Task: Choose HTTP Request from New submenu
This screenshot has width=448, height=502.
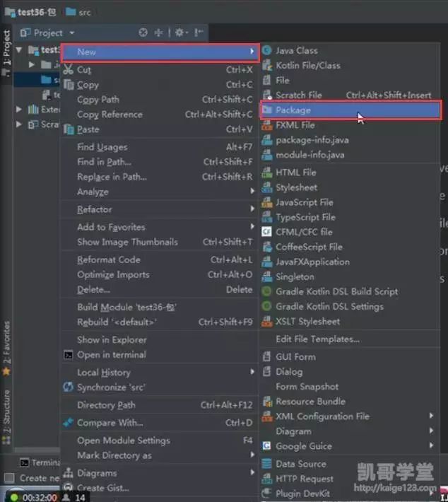Action: pyautogui.click(x=350, y=478)
